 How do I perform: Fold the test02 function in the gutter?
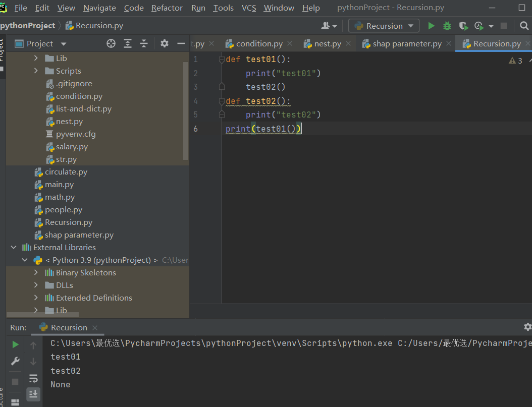click(222, 101)
